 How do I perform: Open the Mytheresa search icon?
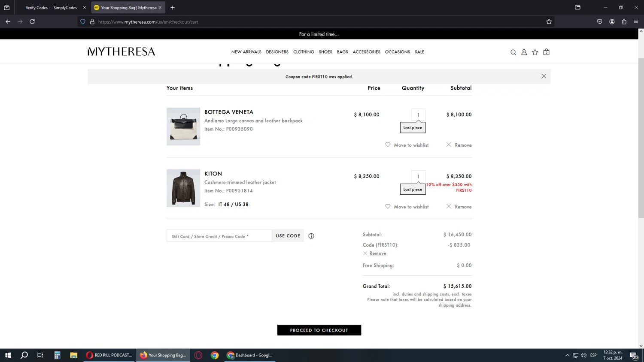click(513, 52)
